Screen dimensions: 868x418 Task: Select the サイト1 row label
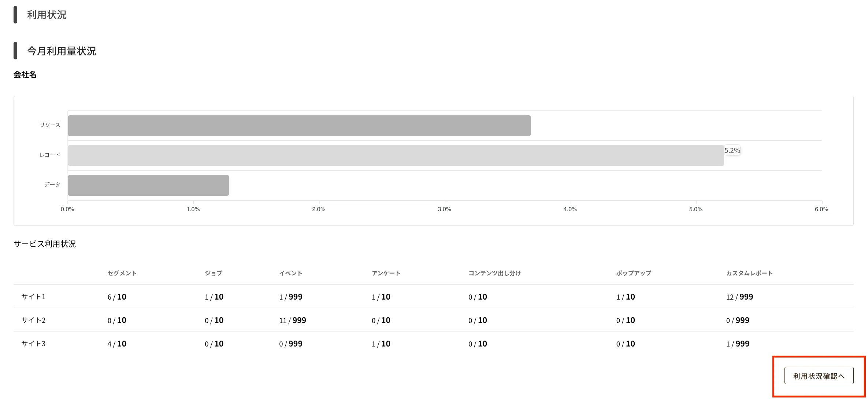point(33,297)
